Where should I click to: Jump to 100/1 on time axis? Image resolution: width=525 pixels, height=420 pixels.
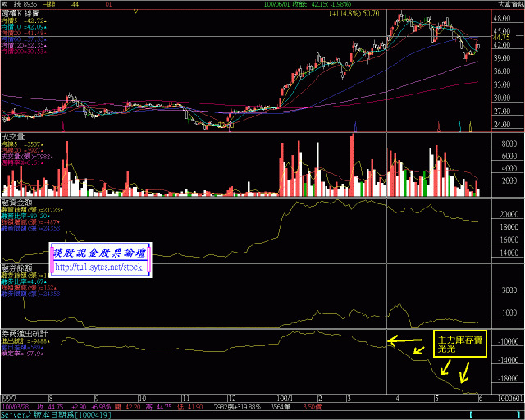[285, 398]
